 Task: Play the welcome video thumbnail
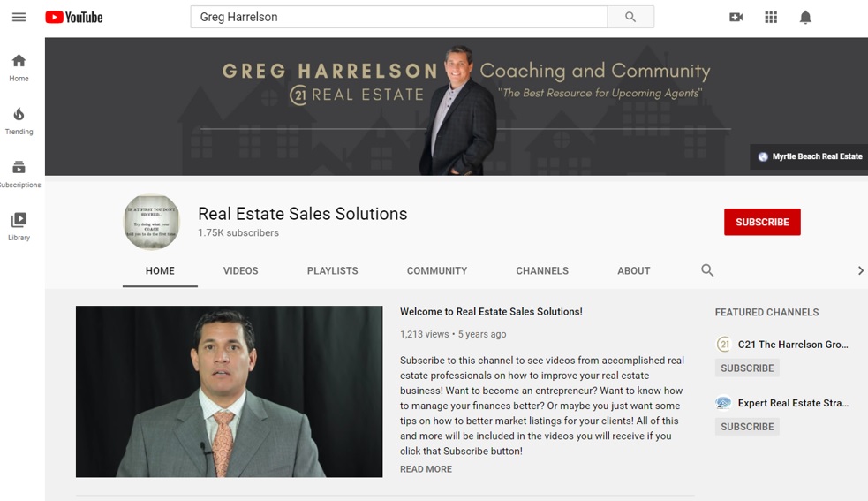click(230, 391)
